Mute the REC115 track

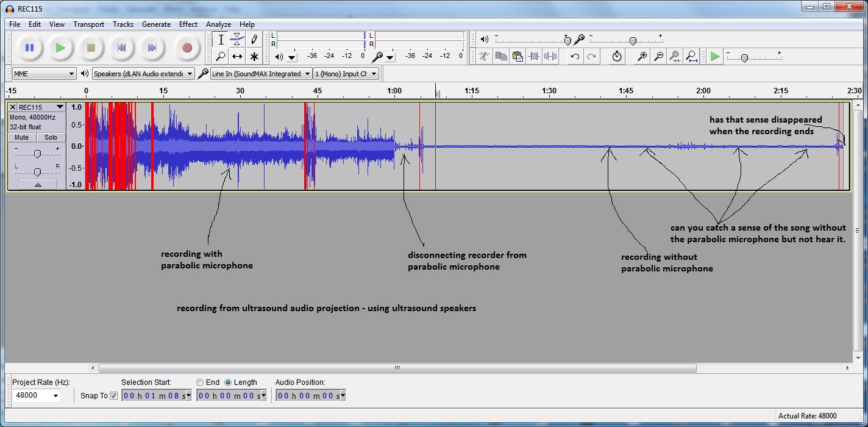coord(21,138)
